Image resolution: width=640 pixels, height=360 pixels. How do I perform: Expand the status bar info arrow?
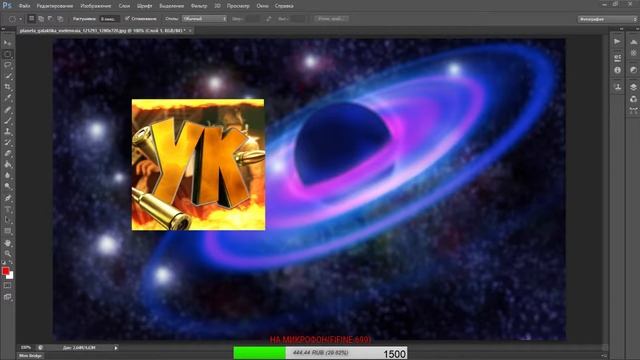coord(116,348)
